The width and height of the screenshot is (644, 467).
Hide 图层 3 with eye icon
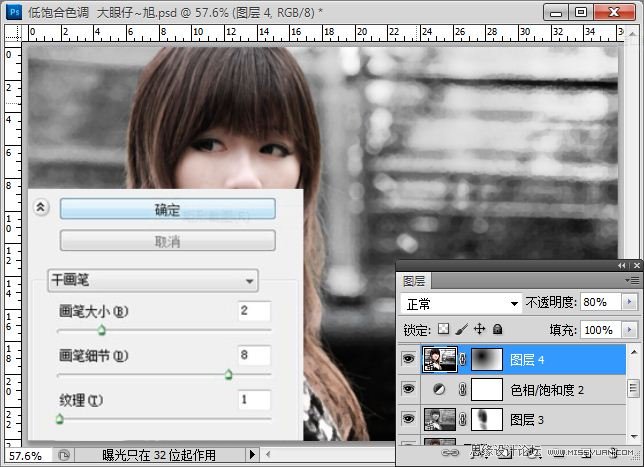[x=408, y=419]
